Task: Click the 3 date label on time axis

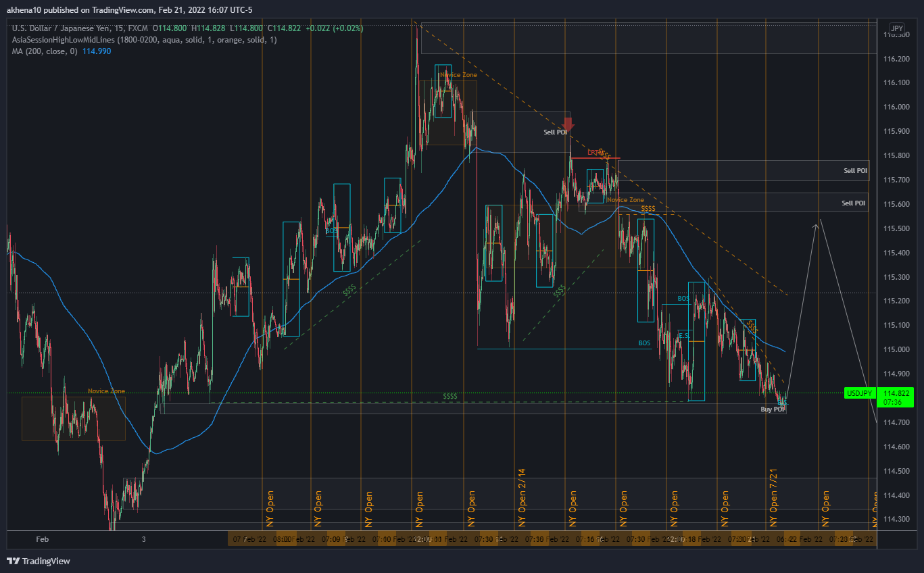Action: tap(144, 540)
